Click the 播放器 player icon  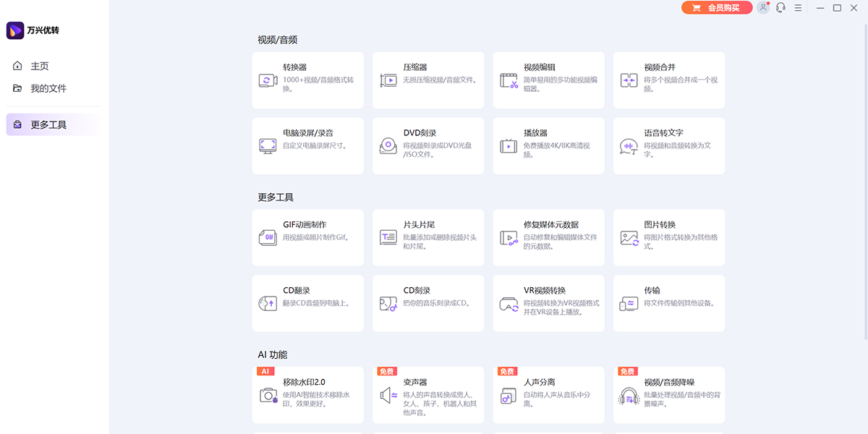pos(509,146)
